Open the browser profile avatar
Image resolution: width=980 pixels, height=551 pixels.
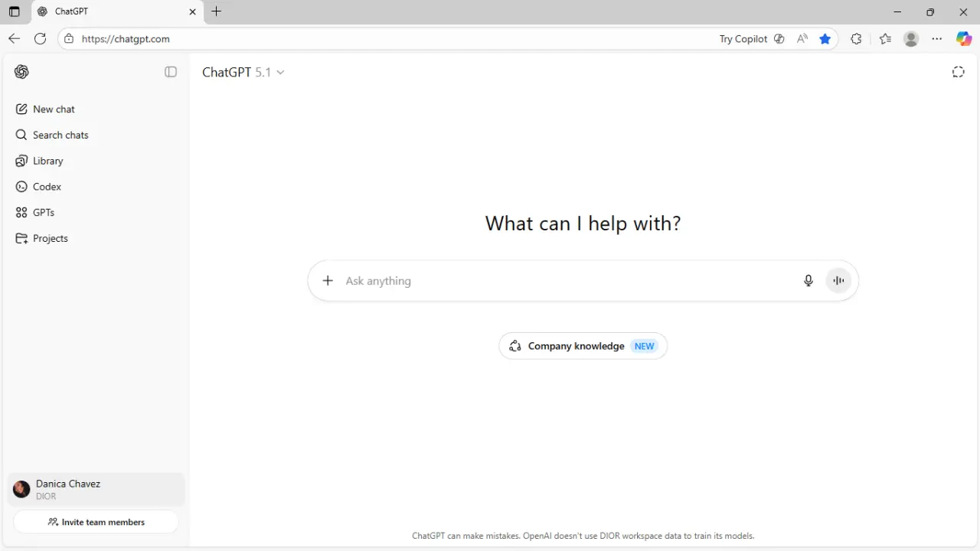click(910, 39)
